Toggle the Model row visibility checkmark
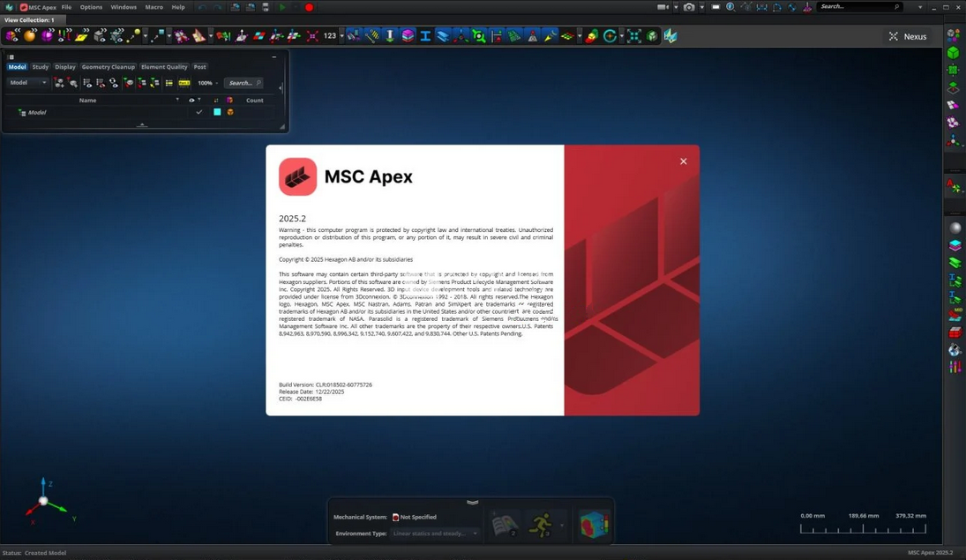The image size is (966, 560). (199, 112)
